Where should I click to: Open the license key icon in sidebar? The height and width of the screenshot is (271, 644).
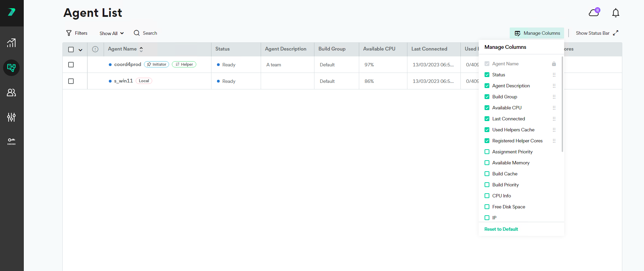click(11, 142)
